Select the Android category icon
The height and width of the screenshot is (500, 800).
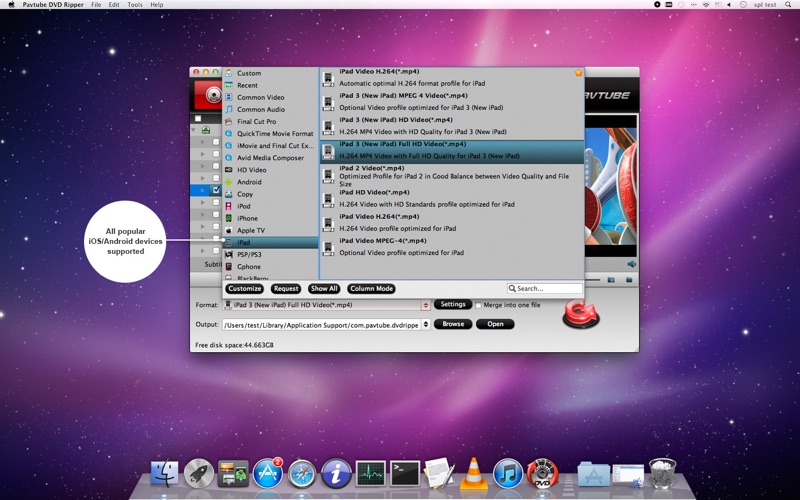coord(229,182)
